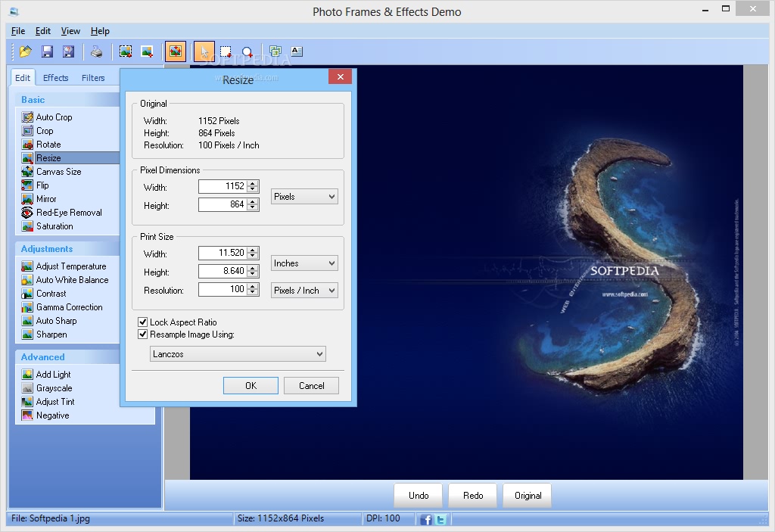Click the plain picture icon beside dashed-frame picture
This screenshot has width=775, height=532.
point(147,51)
